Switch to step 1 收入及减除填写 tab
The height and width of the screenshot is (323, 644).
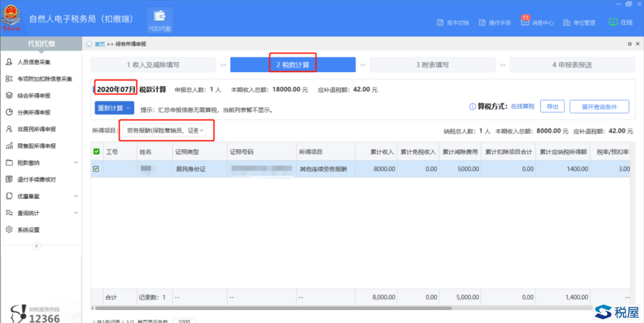pos(153,65)
